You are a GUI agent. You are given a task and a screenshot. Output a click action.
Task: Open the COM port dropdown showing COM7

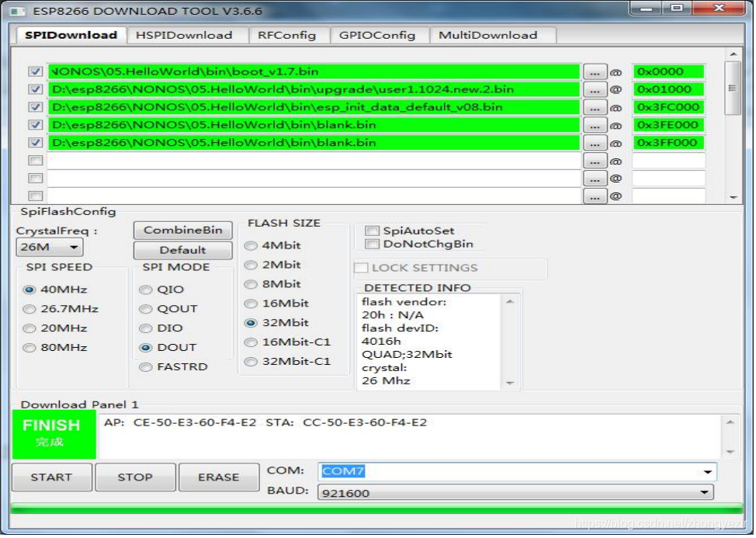click(517, 472)
